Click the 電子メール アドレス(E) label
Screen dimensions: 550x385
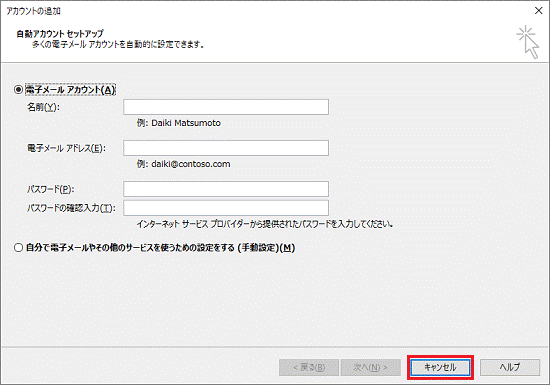66,148
